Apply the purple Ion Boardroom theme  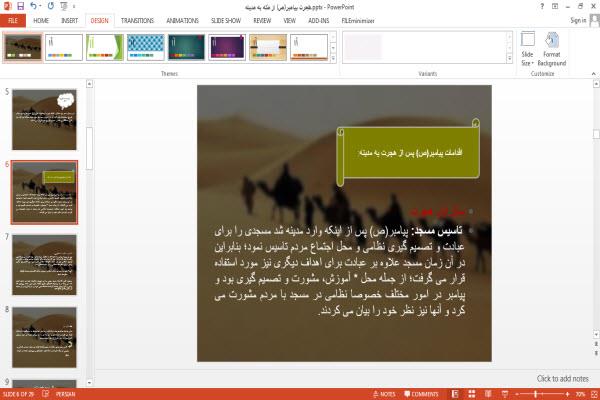click(227, 47)
